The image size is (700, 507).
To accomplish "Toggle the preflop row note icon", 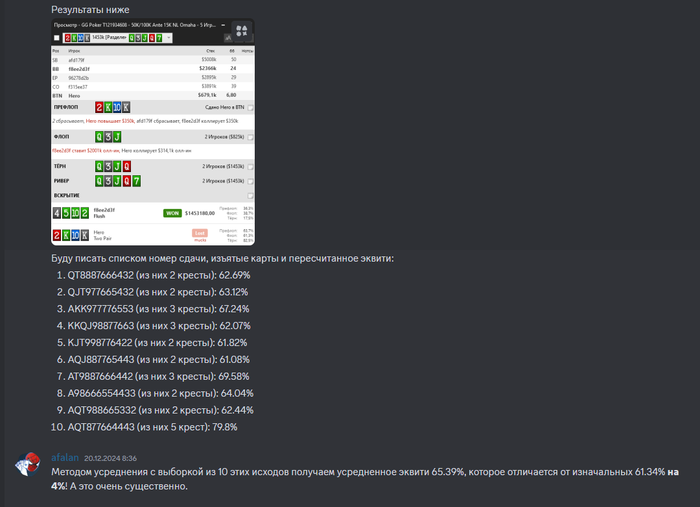I will point(250,108).
